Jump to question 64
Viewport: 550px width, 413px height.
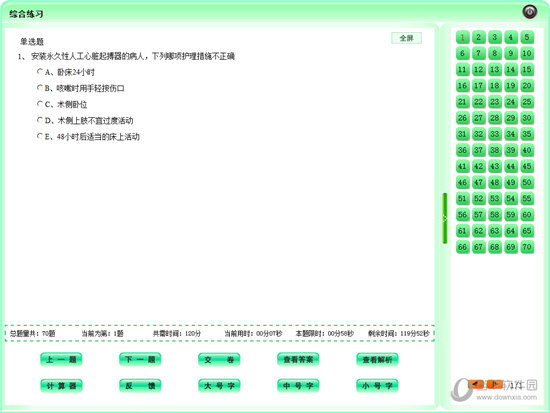pos(511,231)
